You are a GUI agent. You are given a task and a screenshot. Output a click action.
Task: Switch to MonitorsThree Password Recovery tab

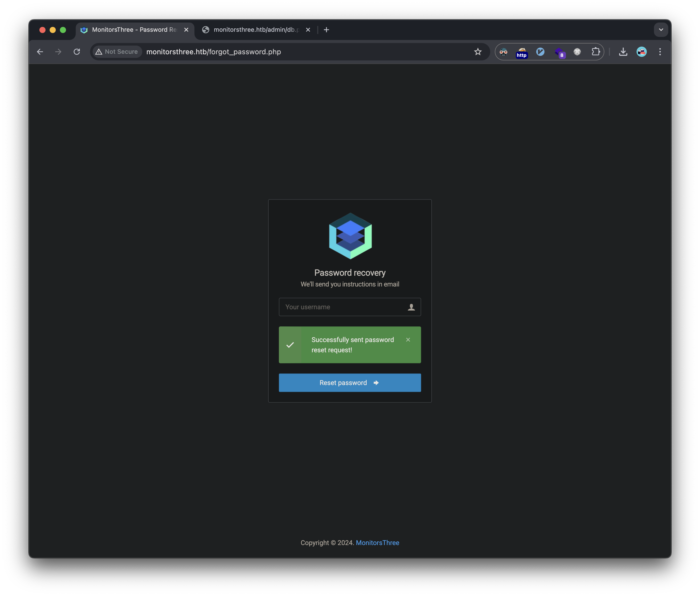point(134,30)
